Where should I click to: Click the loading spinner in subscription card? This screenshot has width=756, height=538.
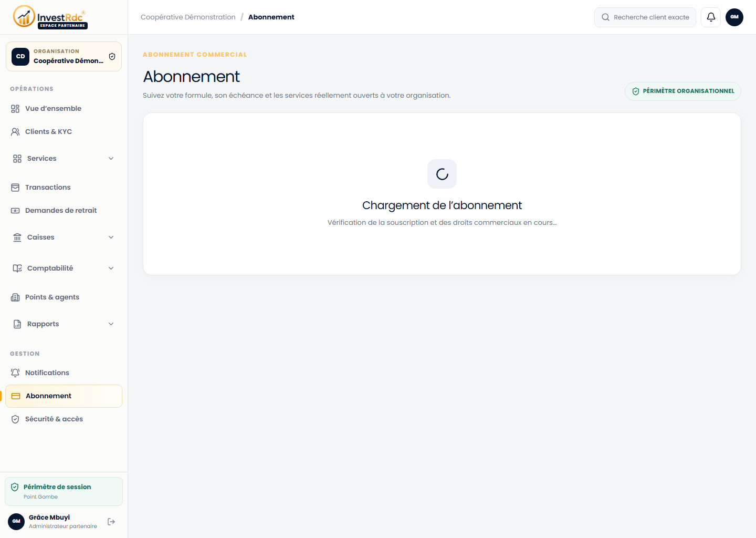click(442, 174)
